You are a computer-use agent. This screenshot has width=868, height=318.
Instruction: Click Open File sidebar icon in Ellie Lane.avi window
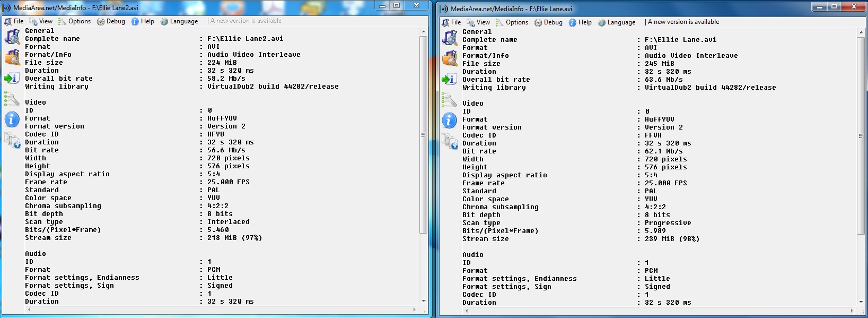pyautogui.click(x=450, y=38)
